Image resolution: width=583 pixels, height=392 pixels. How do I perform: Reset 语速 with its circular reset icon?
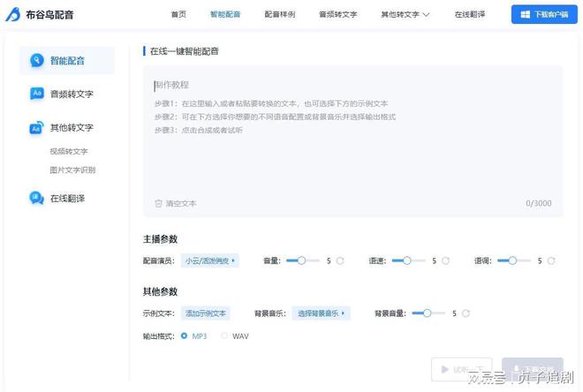point(445,260)
